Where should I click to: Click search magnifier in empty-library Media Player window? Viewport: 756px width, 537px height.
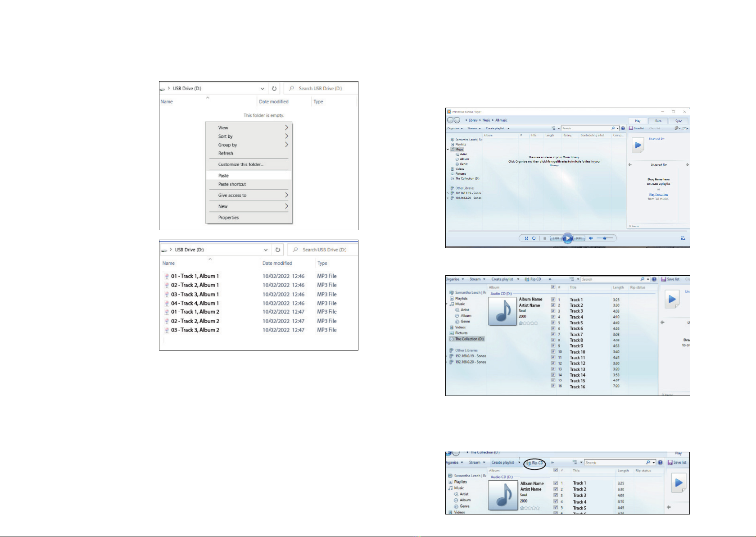(x=613, y=128)
